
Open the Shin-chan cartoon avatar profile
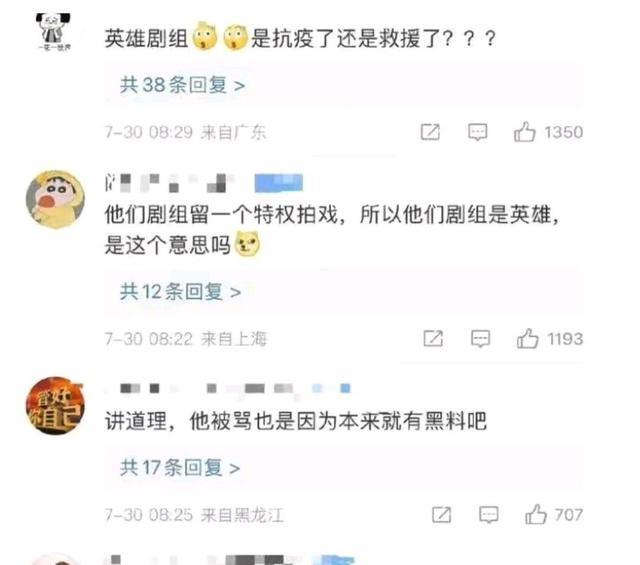pos(55,200)
